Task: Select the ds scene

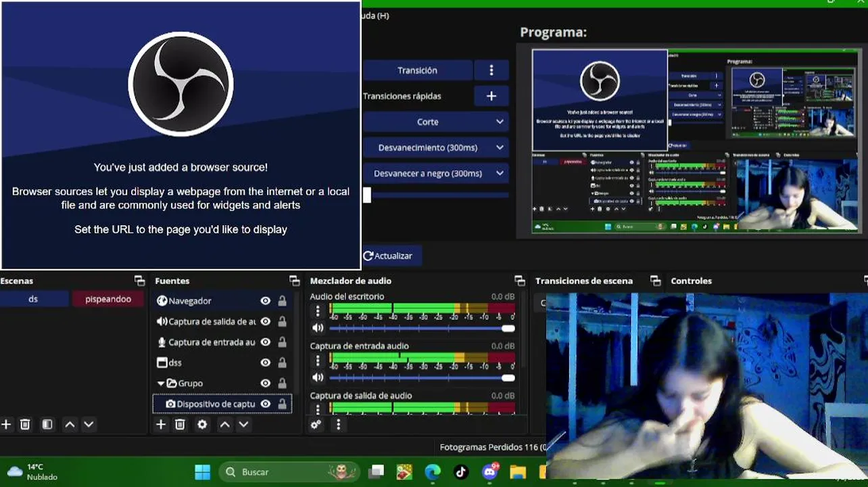Action: click(34, 299)
